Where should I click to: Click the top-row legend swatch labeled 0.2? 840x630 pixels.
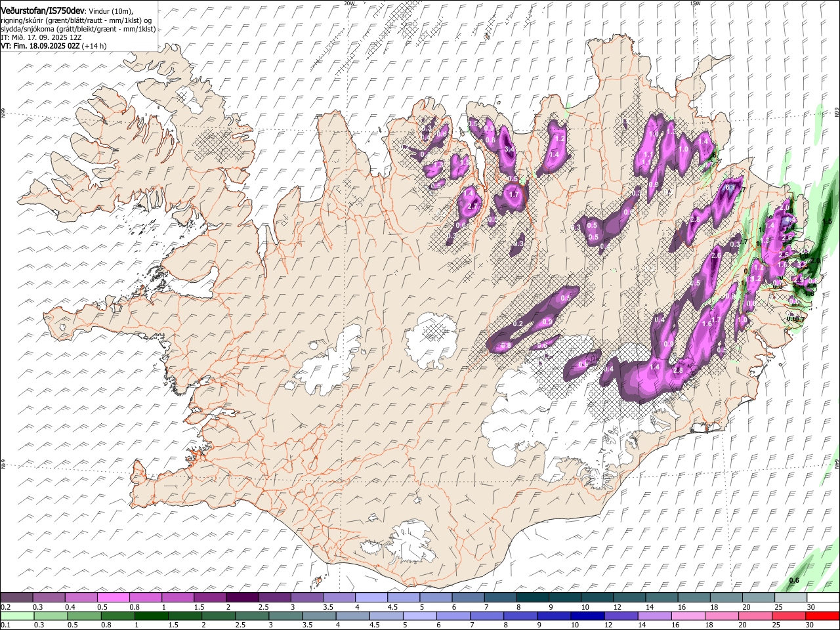tap(16, 598)
